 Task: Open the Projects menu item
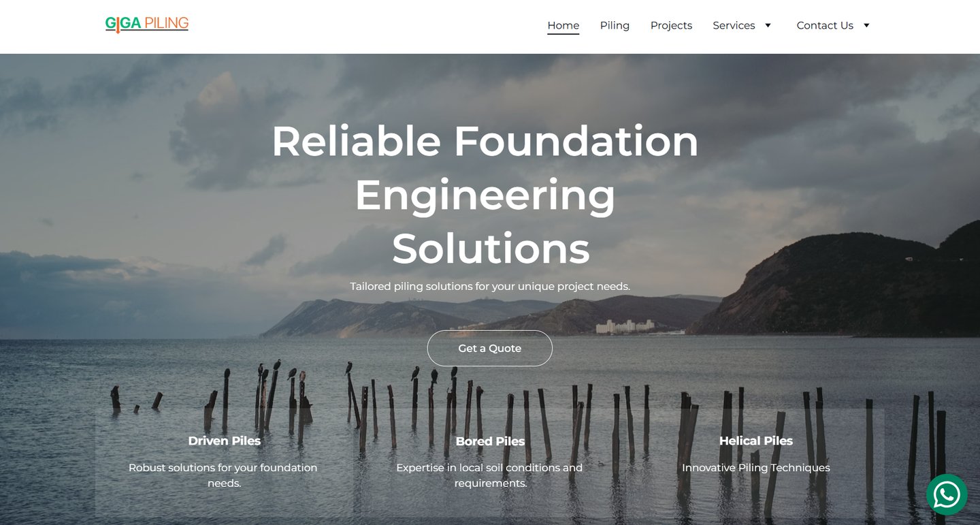[x=671, y=25]
